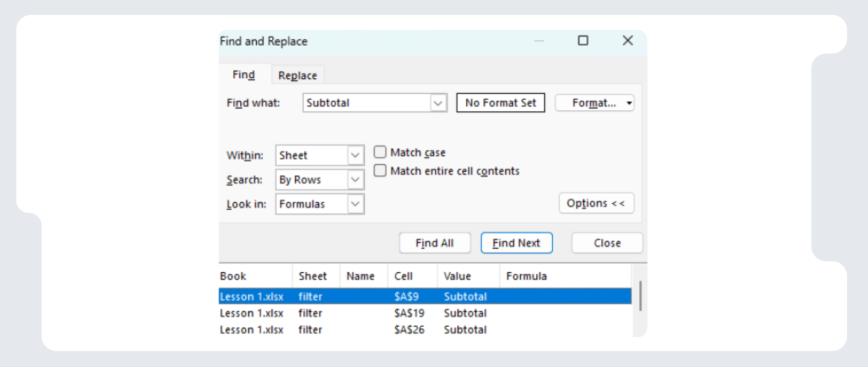
Task: Enable the Match case checkbox
Action: (380, 152)
